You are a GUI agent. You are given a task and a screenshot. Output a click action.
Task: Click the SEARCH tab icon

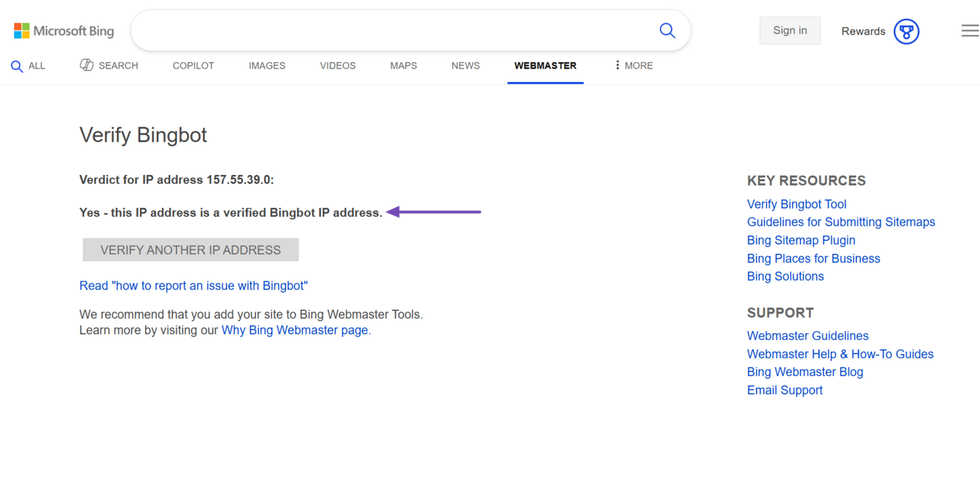click(x=87, y=65)
